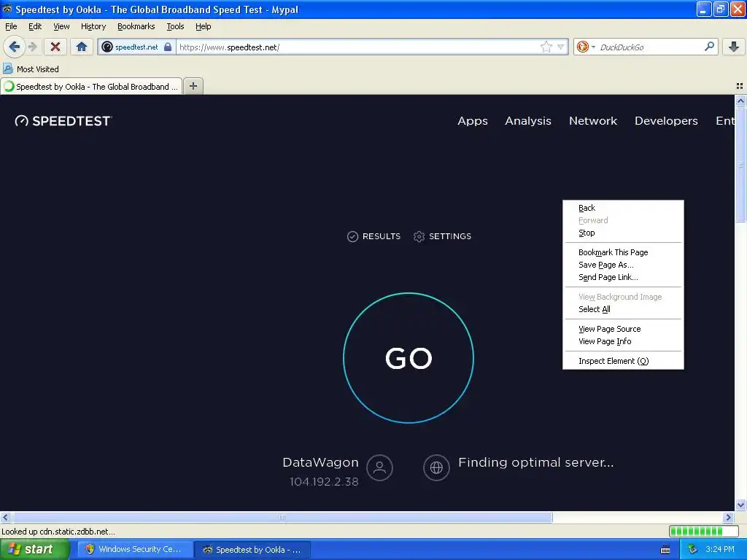Image resolution: width=747 pixels, height=560 pixels.
Task: Click the DataWagon provider name
Action: [321, 462]
